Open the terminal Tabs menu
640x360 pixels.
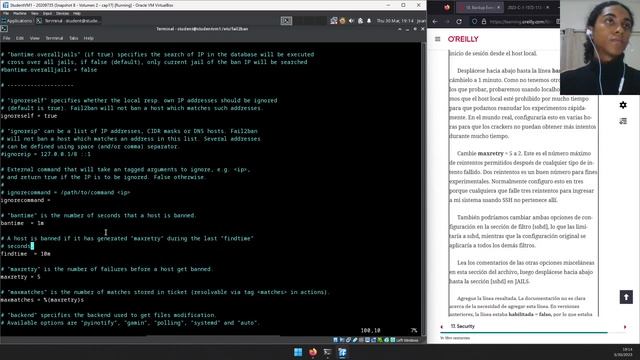click(73, 38)
